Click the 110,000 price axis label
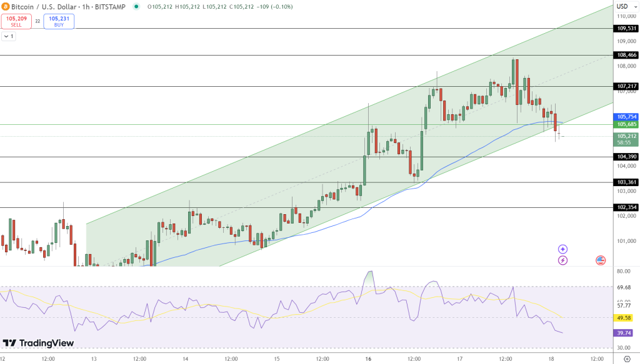 click(x=626, y=16)
